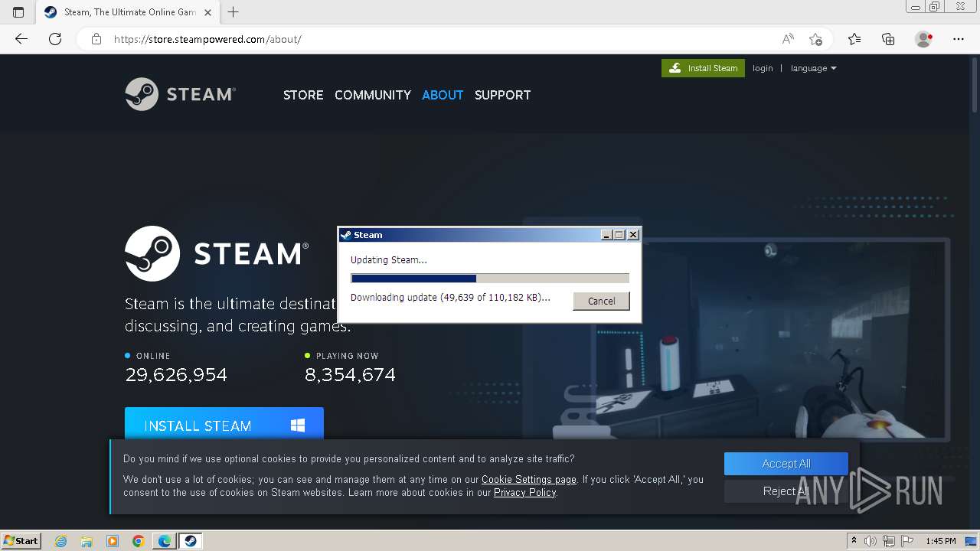Refresh the current page

[55, 39]
